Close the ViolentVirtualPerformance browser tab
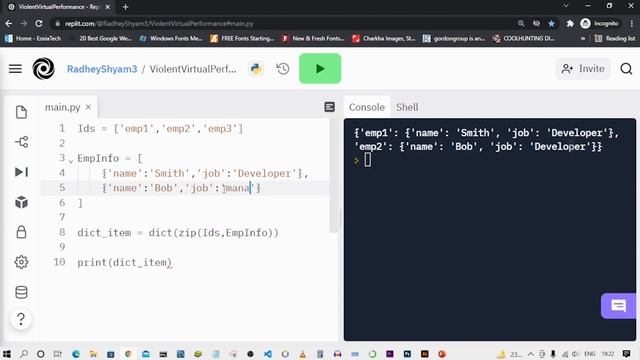This screenshot has height=360, width=640. [108, 7]
